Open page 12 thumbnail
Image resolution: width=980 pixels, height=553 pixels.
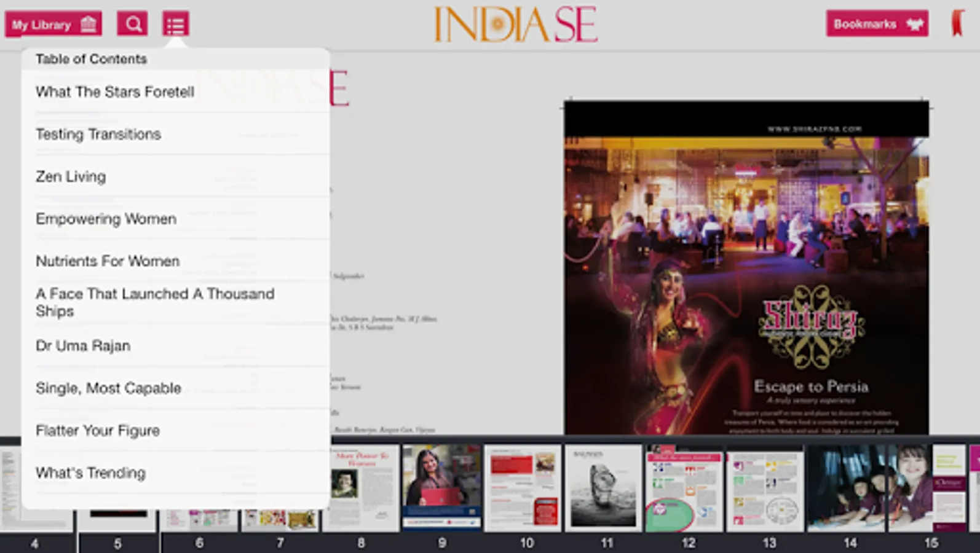coord(684,488)
